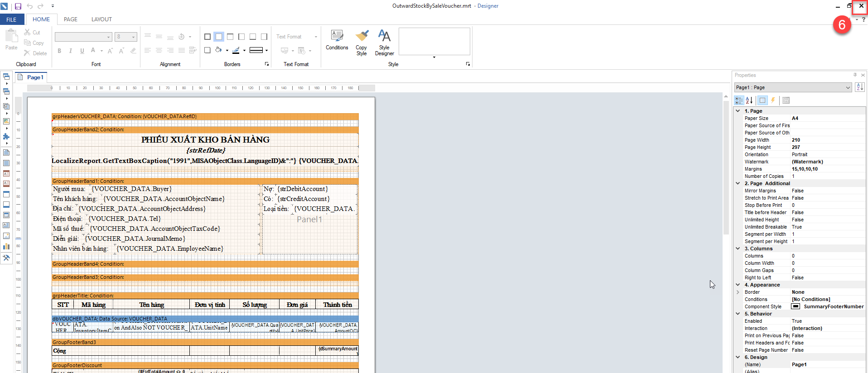The image size is (868, 373).
Task: Collapse the 2. Page Additional section
Action: click(738, 183)
